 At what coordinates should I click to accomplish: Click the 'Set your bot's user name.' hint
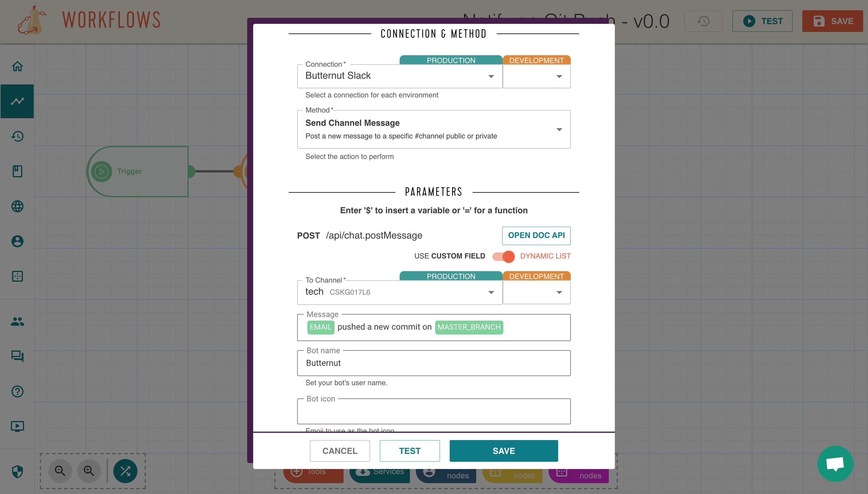346,383
